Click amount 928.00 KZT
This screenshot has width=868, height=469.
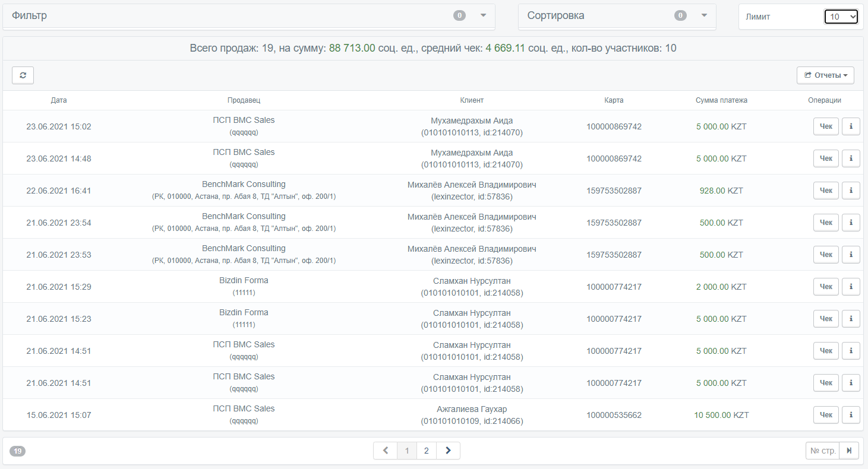[x=721, y=191]
